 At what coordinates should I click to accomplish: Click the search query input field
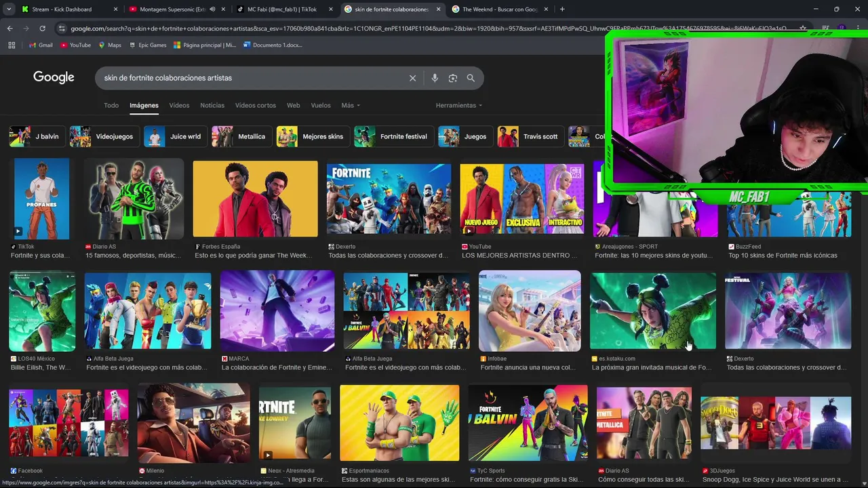[x=251, y=78]
